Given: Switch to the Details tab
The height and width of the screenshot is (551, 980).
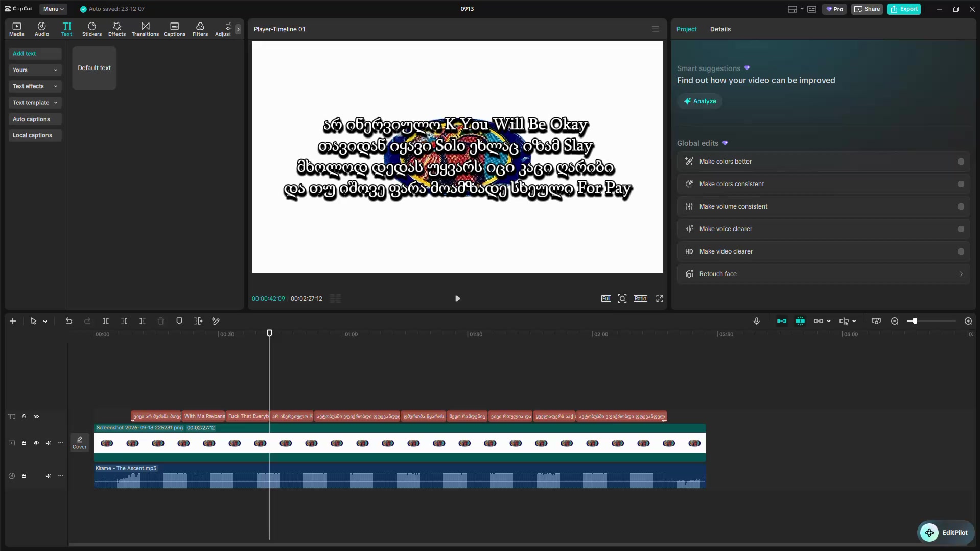Looking at the screenshot, I should tap(720, 29).
